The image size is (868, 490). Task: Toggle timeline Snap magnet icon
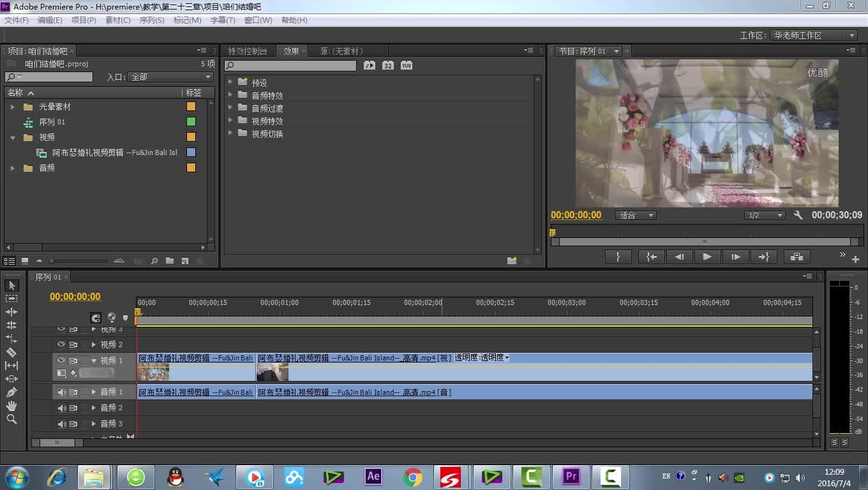[96, 318]
